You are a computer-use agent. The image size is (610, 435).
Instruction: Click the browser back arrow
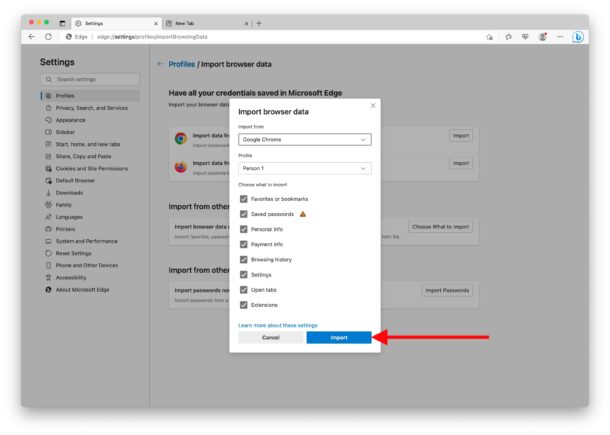32,36
